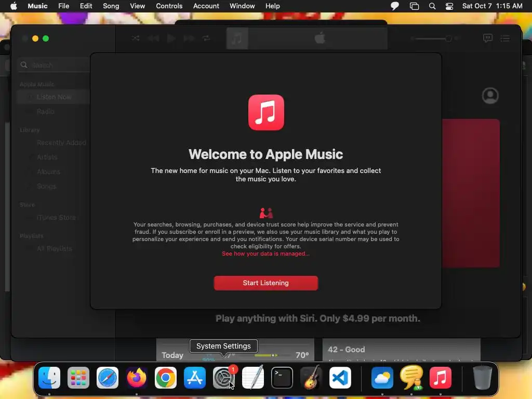This screenshot has height=399, width=532.
Task: Open the File menu
Action: (x=63, y=6)
